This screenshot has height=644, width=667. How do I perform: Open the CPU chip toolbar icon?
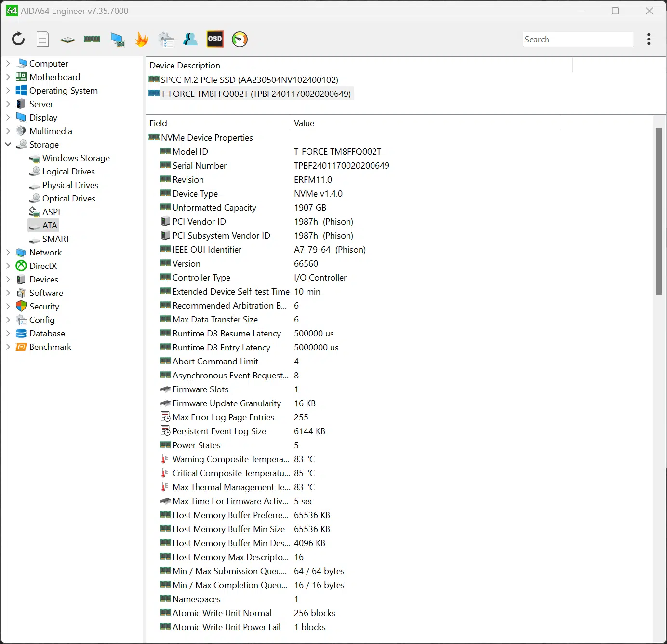[67, 40]
